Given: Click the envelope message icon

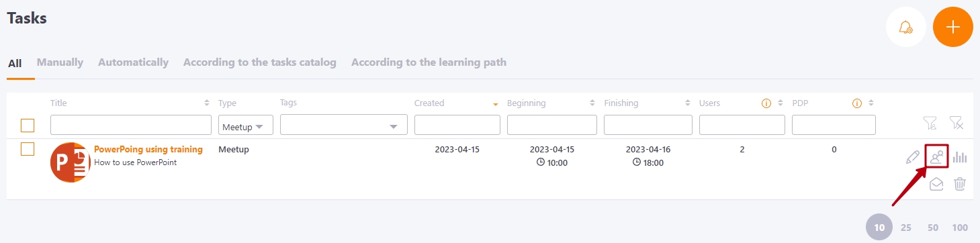Looking at the screenshot, I should tap(936, 184).
